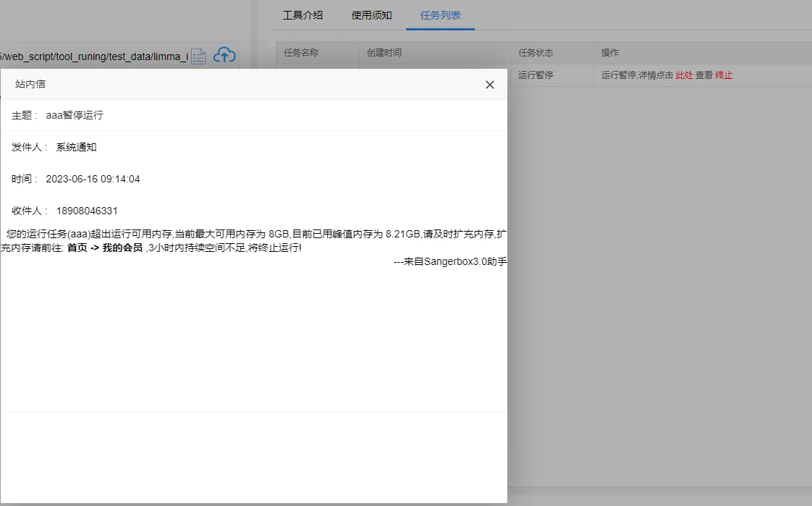The image size is (812, 506).
Task: Click 终止 to terminate the task
Action: point(724,75)
